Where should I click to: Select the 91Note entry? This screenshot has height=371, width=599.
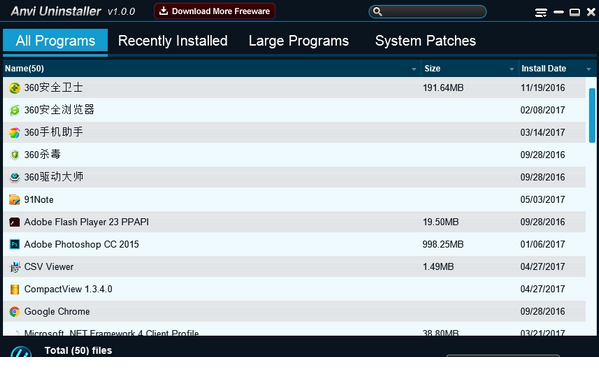39,200
